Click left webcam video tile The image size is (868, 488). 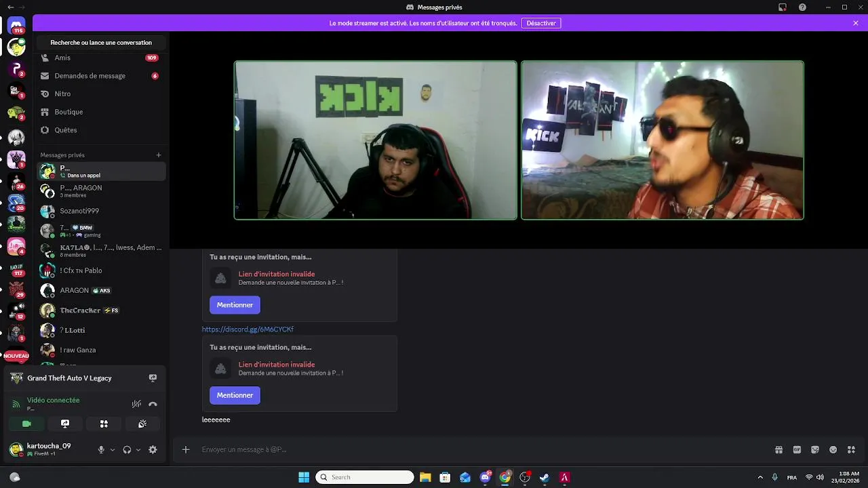[376, 140]
